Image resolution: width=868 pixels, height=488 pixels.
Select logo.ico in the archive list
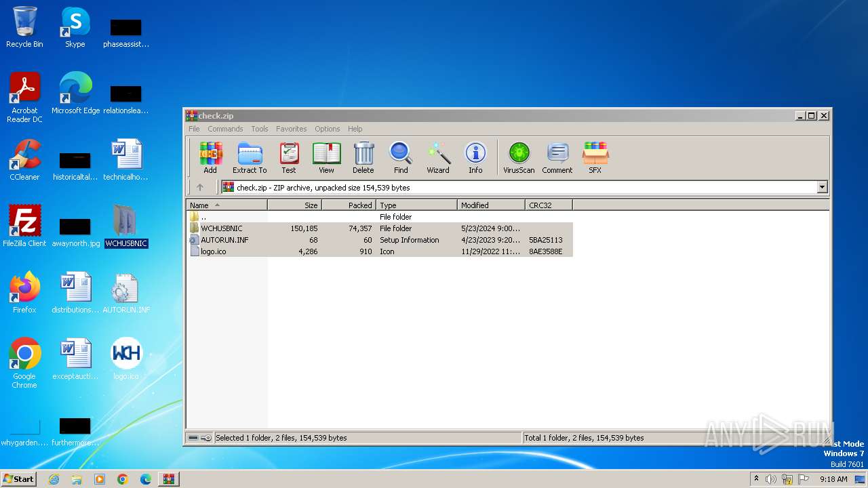click(380, 251)
